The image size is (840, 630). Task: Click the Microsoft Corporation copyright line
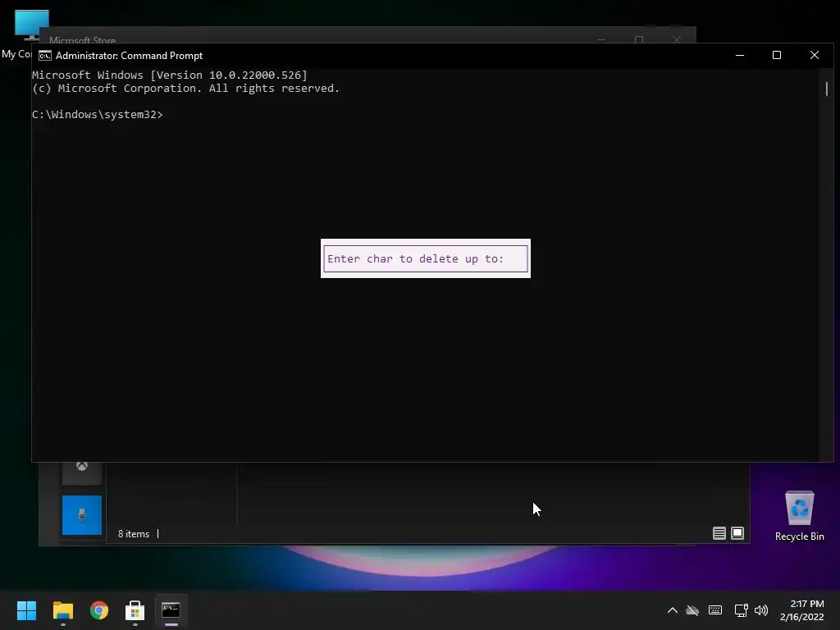pyautogui.click(x=186, y=89)
